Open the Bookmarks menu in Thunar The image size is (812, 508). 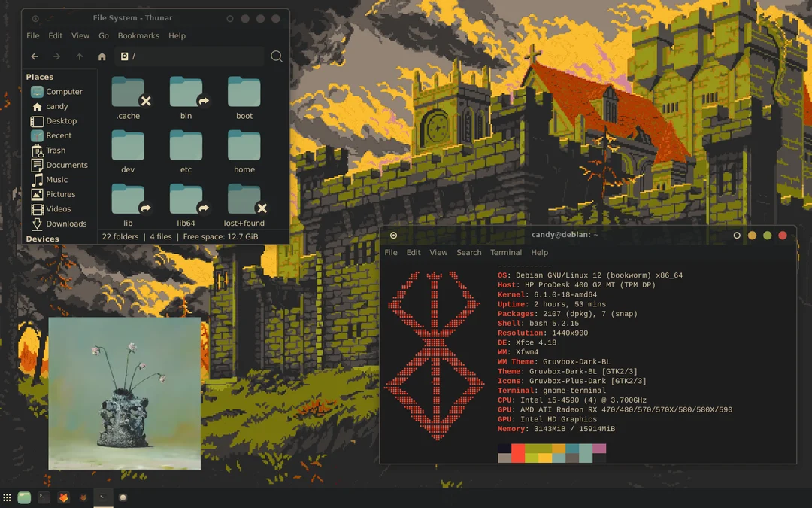(138, 35)
